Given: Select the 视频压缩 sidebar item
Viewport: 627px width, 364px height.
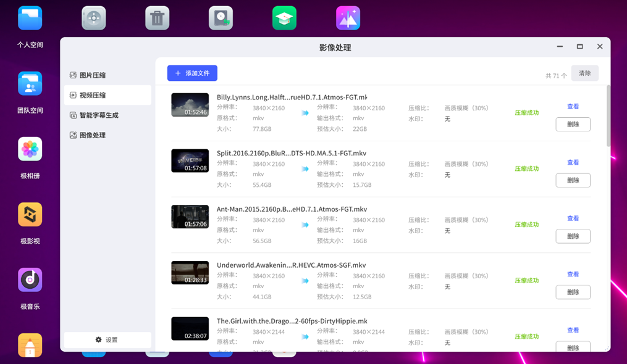Looking at the screenshot, I should 107,95.
